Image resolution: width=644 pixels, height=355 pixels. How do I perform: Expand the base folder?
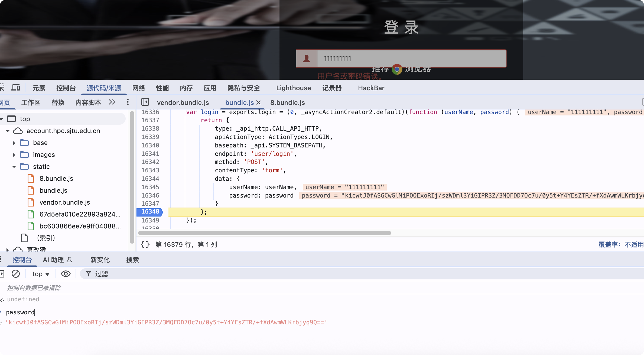[x=14, y=143]
